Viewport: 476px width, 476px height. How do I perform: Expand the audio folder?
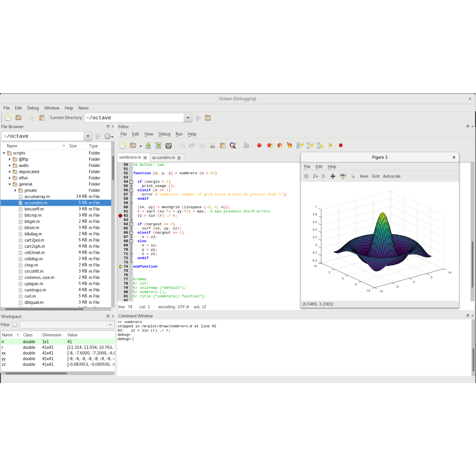coord(10,165)
